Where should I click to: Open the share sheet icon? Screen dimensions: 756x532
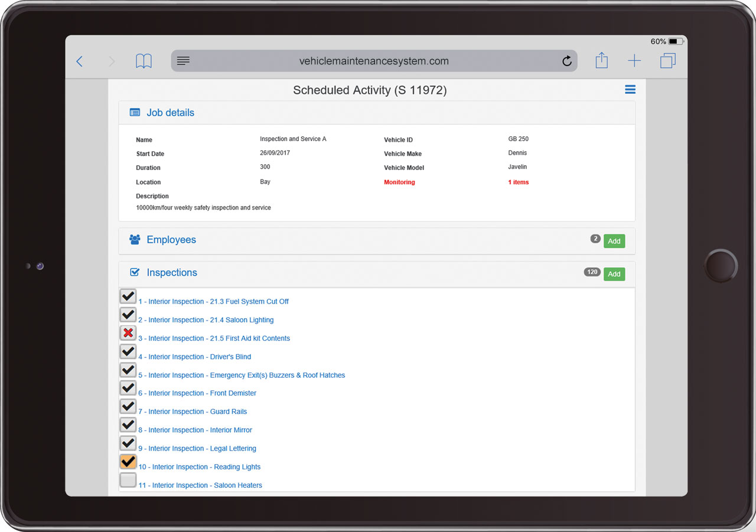tap(601, 60)
